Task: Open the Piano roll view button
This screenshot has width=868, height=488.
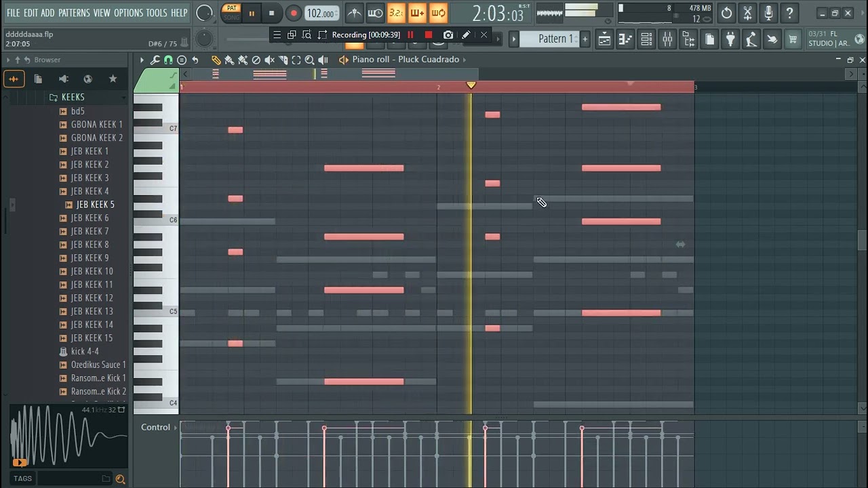Action: [625, 39]
